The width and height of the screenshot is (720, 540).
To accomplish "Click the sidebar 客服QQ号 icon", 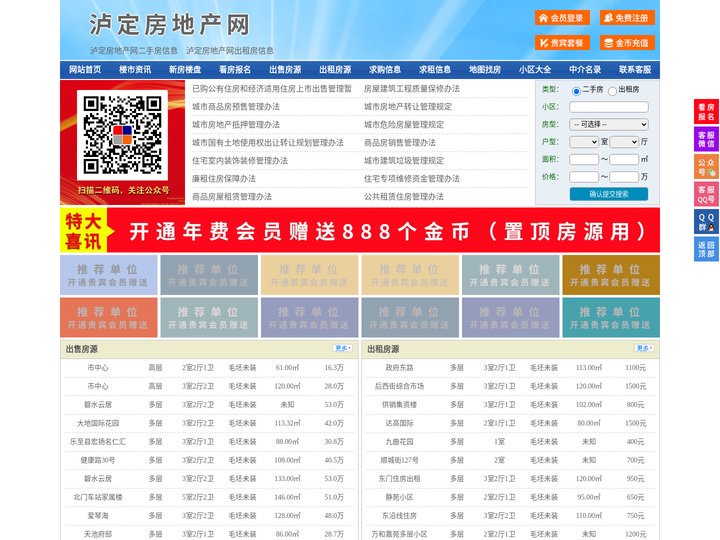I will pyautogui.click(x=706, y=194).
